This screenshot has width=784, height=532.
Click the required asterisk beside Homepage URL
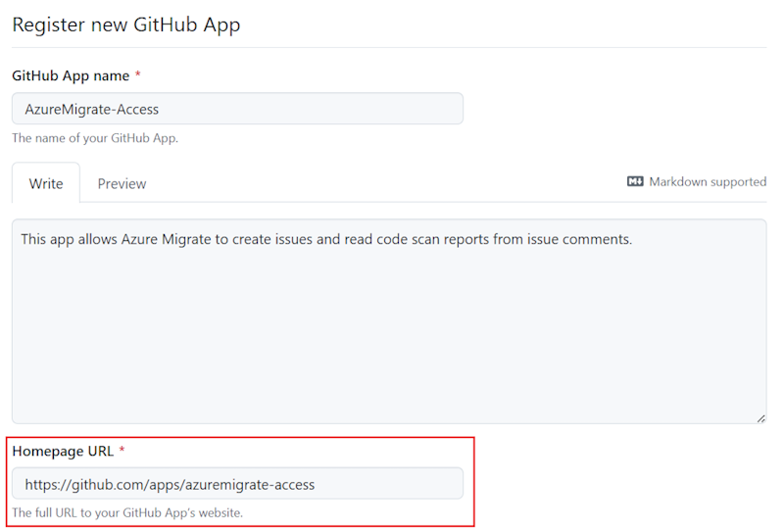point(122,451)
